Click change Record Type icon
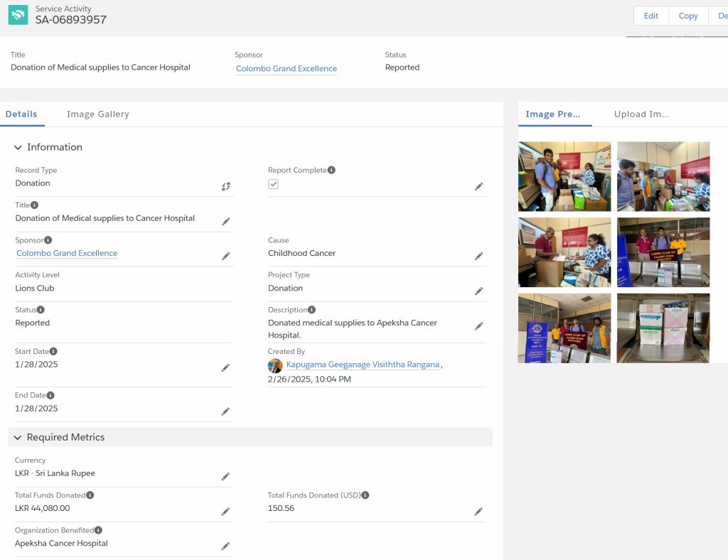This screenshot has height=560, width=728. (x=225, y=186)
